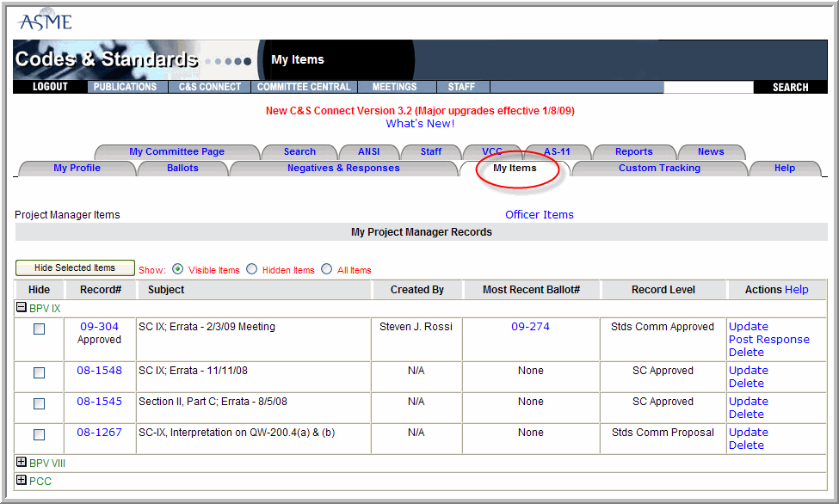839x504 pixels.
Task: Collapse the BPV IX group
Action: 22,307
